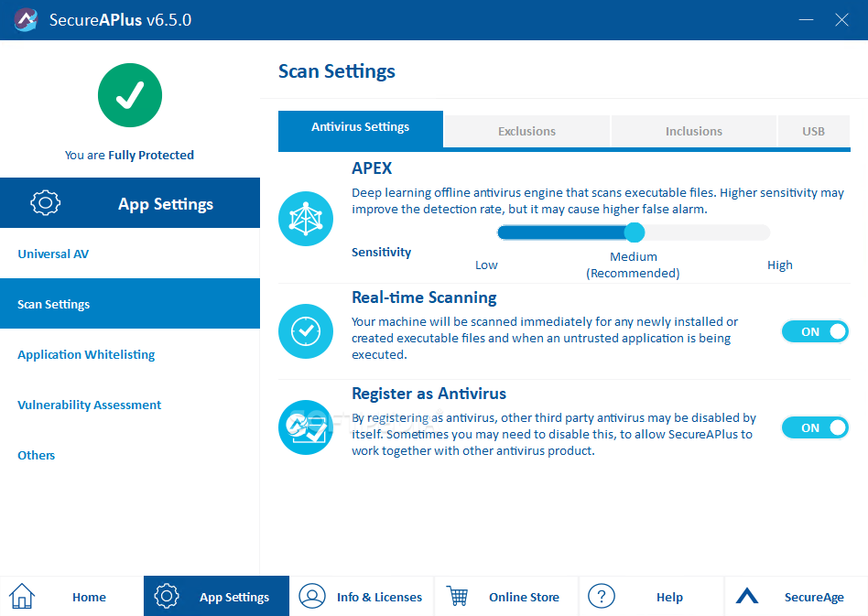Viewport: 868px width, 616px height.
Task: Close the SecureAPlus window
Action: click(x=841, y=20)
